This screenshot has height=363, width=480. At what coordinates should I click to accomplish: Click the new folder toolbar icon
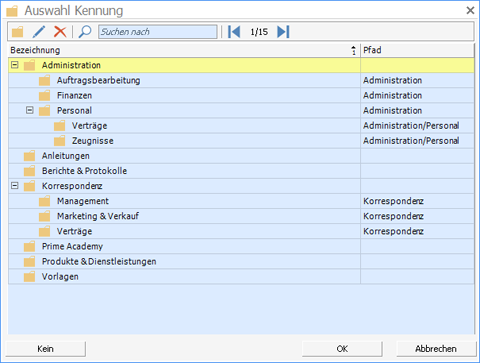(x=18, y=32)
